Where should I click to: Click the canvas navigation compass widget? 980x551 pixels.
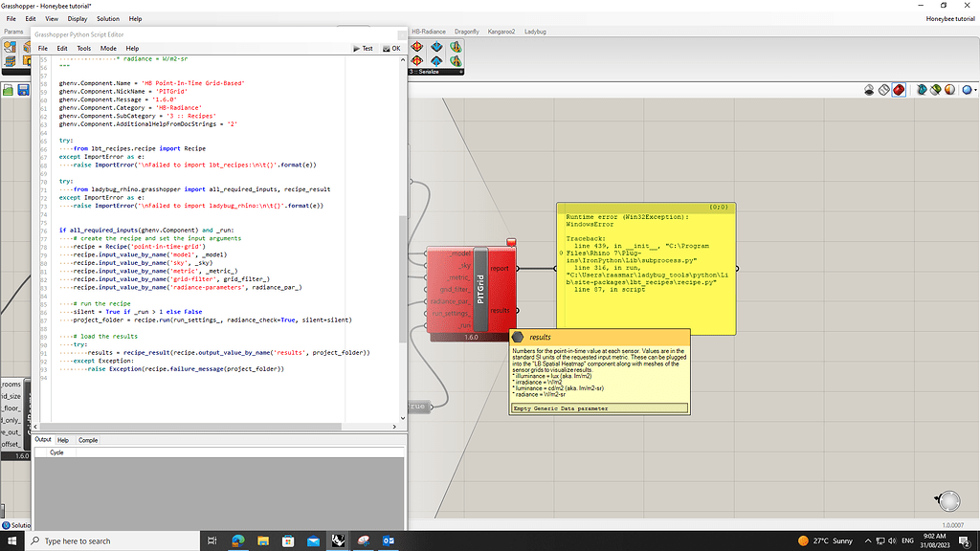tap(947, 501)
